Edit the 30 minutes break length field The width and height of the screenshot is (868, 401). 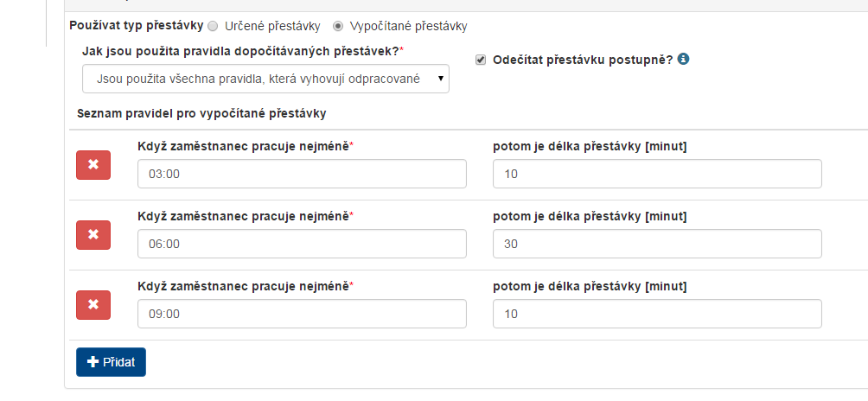tap(657, 244)
